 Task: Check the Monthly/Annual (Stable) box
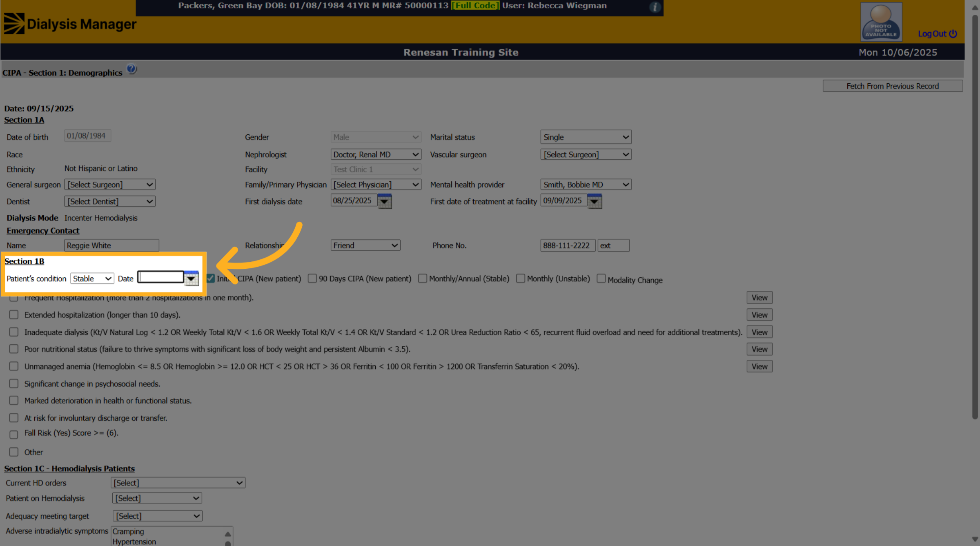pos(423,279)
